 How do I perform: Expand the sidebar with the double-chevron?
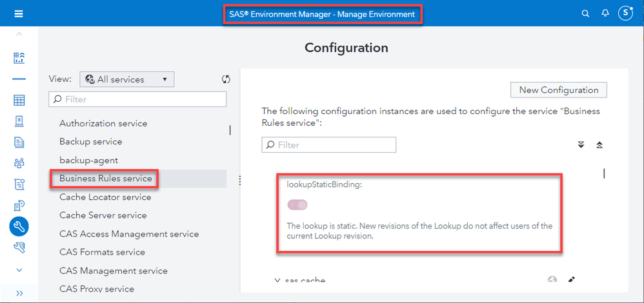(x=19, y=293)
